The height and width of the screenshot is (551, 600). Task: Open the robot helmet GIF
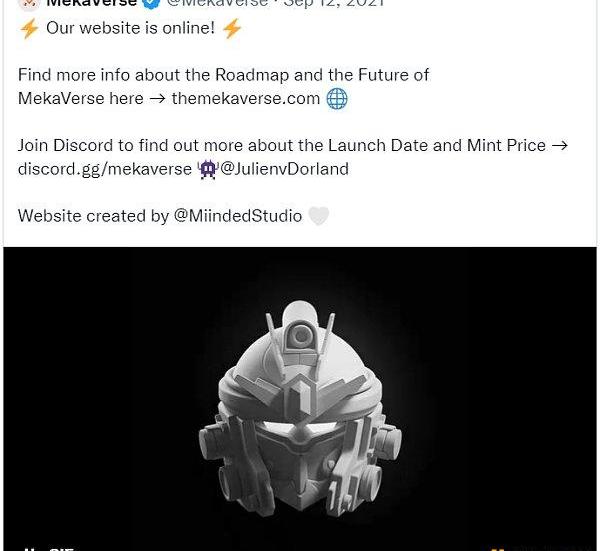300,399
